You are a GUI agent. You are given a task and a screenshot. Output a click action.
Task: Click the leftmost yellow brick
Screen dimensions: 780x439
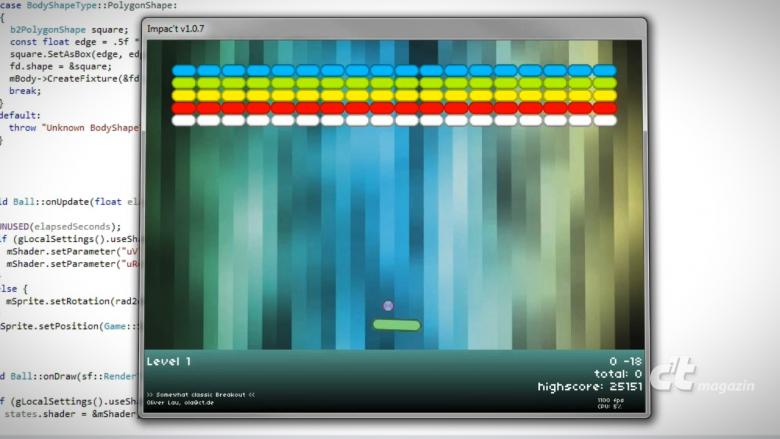[184, 95]
